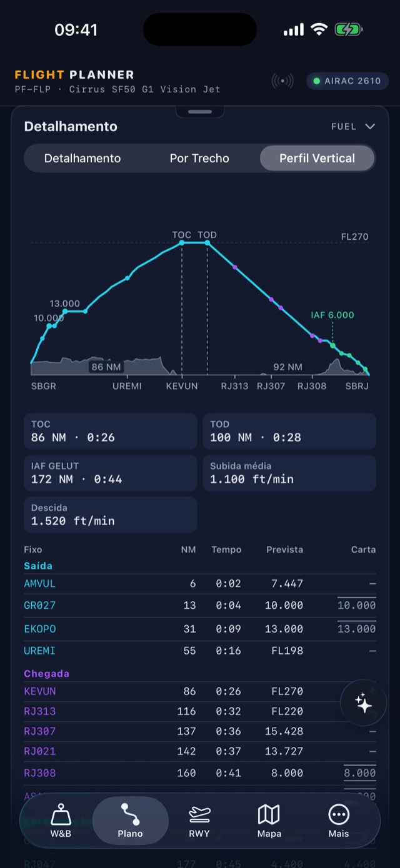Tap the Wi-Fi status bar icon

[x=319, y=29]
